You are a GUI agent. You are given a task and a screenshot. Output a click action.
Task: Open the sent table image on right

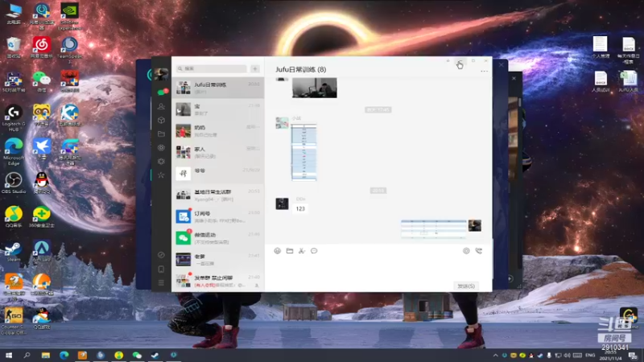point(434,229)
